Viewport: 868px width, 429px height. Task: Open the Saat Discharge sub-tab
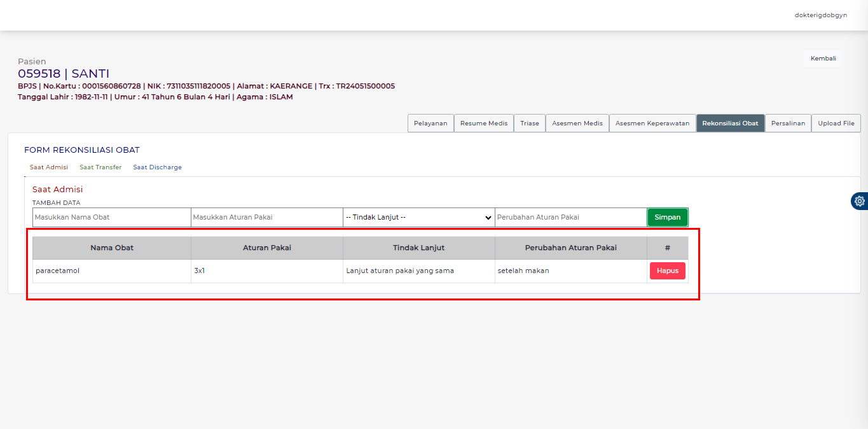[157, 167]
